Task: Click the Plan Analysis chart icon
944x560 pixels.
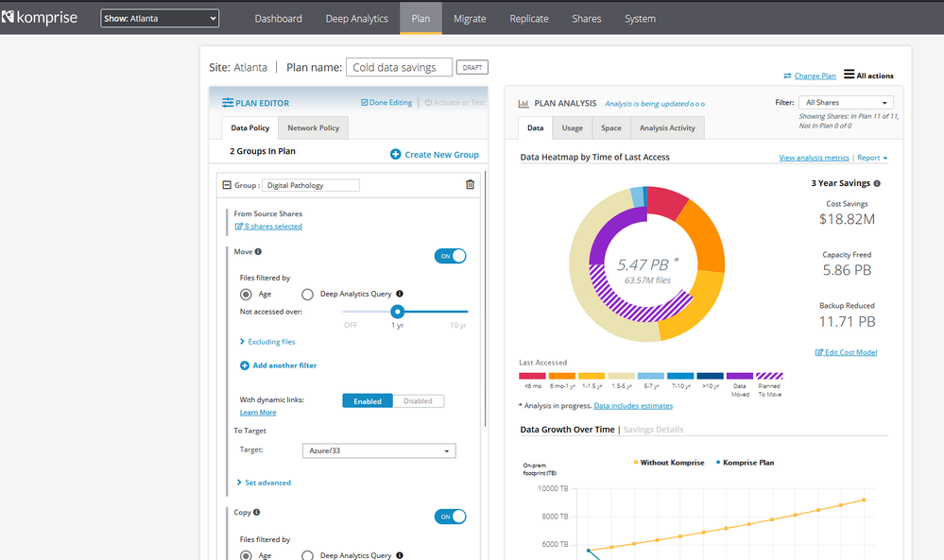Action: coord(523,104)
